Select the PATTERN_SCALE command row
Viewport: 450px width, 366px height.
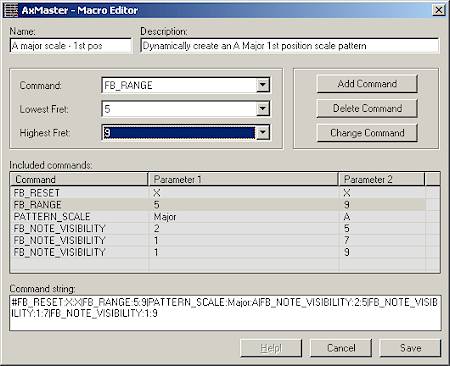218,216
